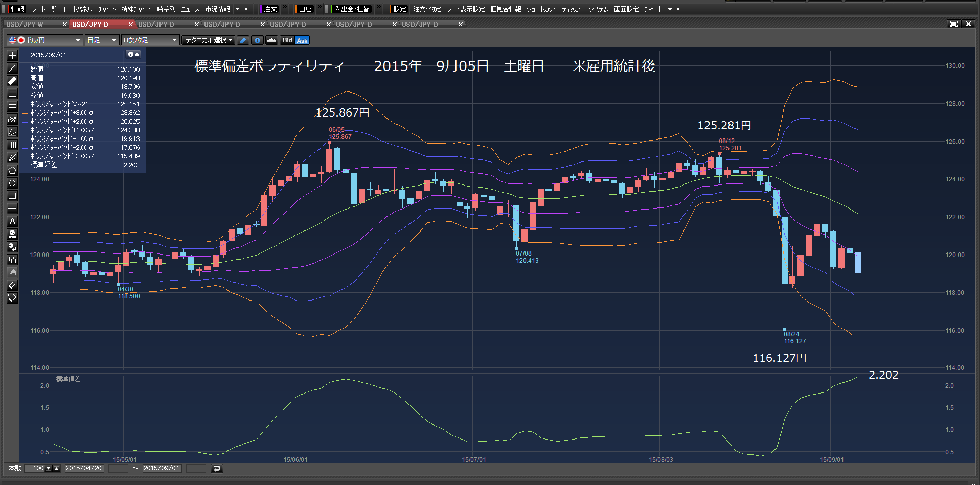Open the ドル/円 currency pair dropdown
The width and height of the screenshot is (980, 485).
pos(44,40)
